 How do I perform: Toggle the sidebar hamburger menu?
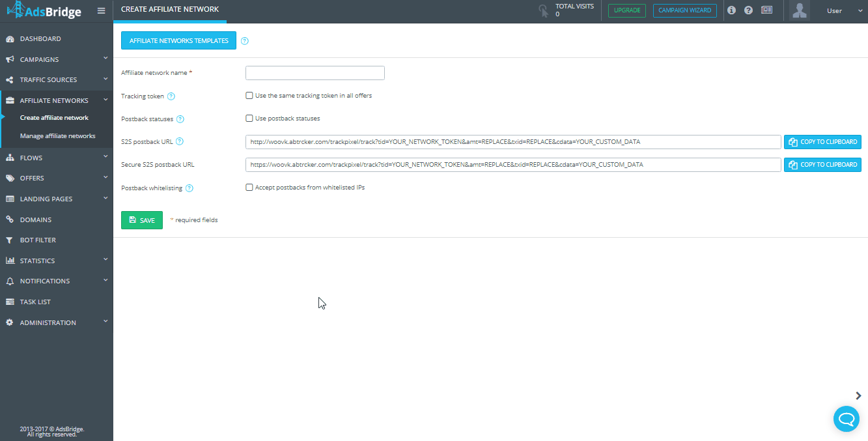(101, 10)
